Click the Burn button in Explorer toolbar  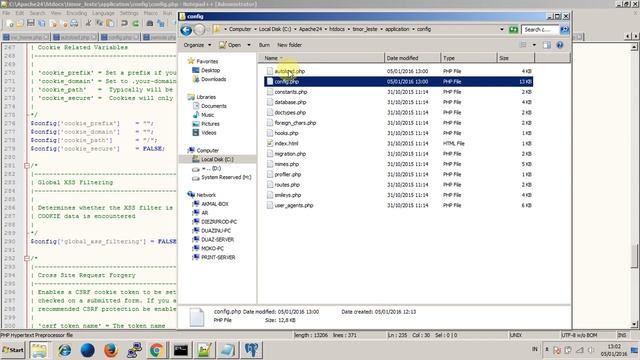[x=264, y=45]
